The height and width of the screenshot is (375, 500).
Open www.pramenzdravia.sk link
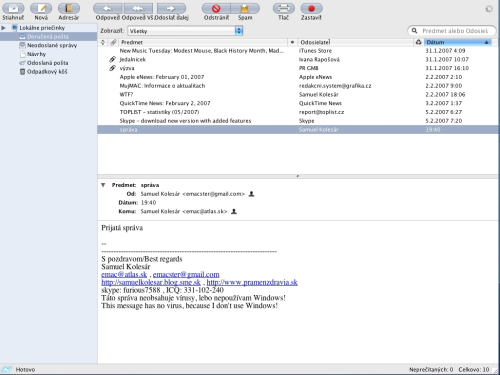point(252,282)
